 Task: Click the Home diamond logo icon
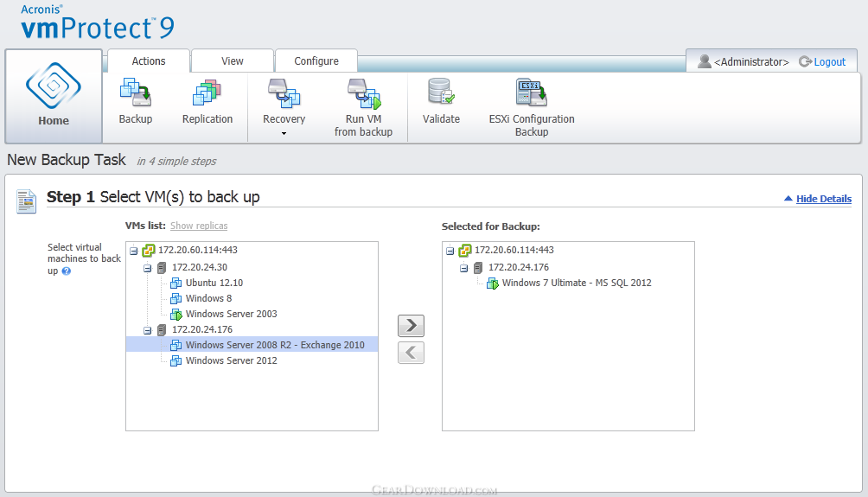[54, 86]
